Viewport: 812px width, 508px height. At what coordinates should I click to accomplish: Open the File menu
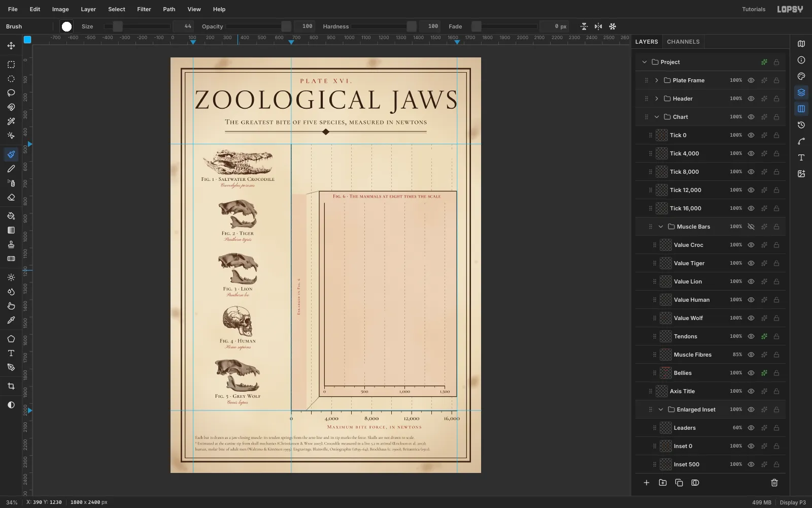click(13, 9)
